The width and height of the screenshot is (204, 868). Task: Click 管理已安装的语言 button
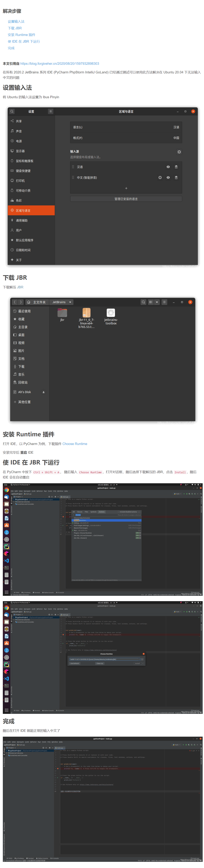coord(126,199)
